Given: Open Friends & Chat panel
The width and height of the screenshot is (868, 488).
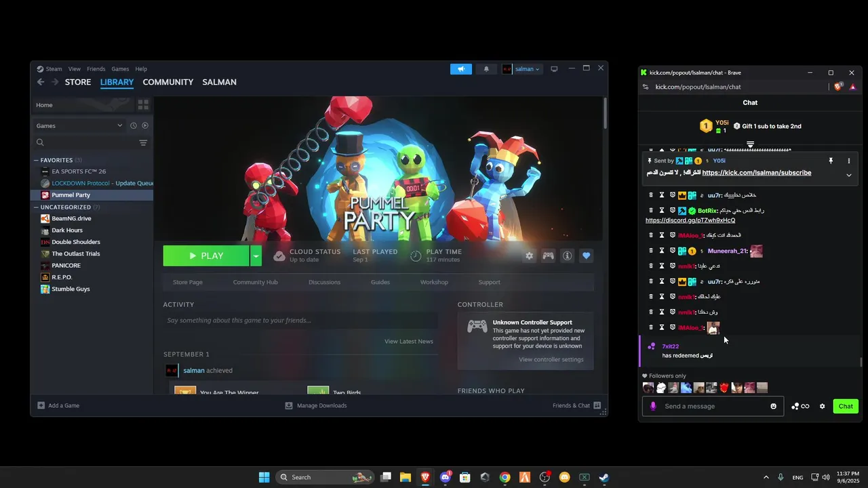Looking at the screenshot, I should point(577,405).
